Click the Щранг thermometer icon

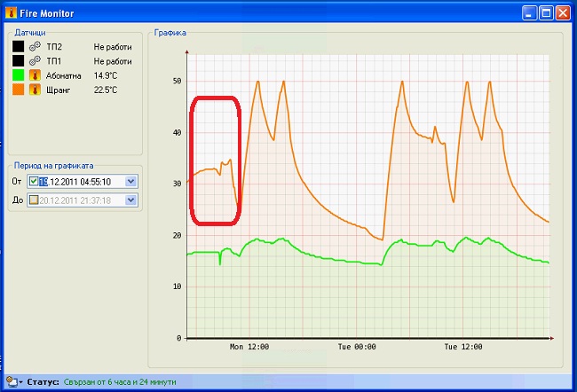pos(36,90)
